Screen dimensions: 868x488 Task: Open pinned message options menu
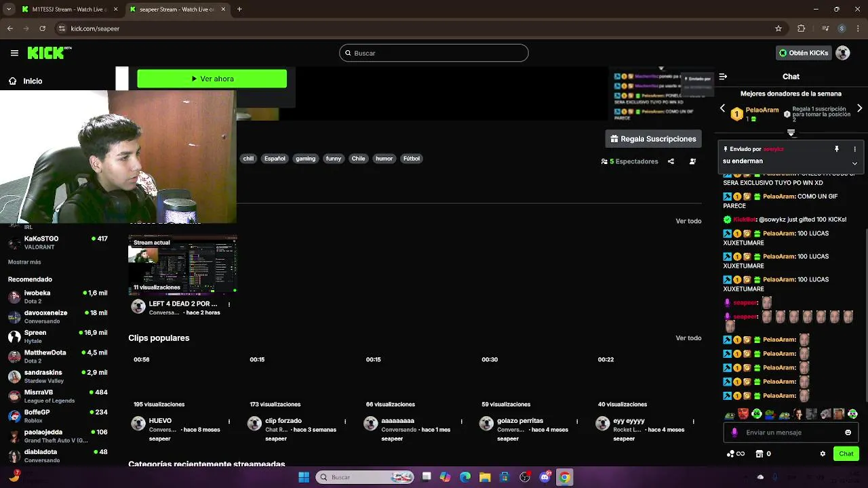tap(854, 149)
